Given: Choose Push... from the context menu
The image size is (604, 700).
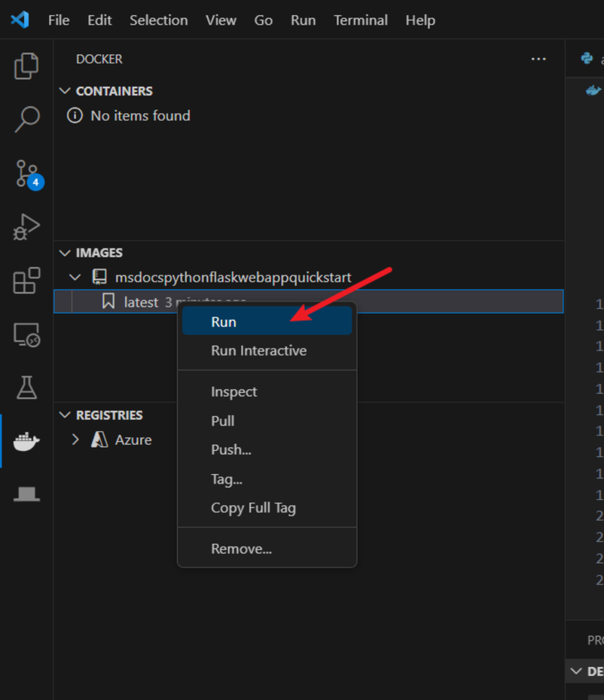Looking at the screenshot, I should 267,449.
